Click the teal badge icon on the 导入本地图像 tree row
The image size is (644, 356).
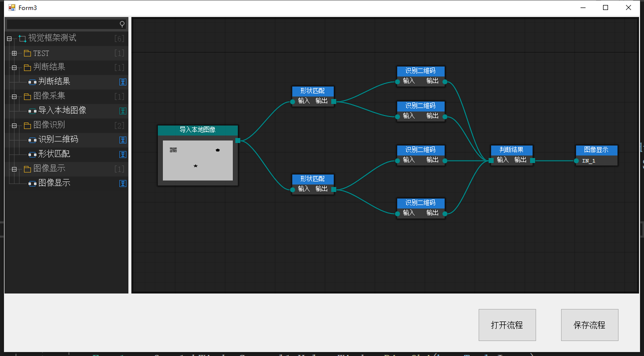[x=123, y=111]
